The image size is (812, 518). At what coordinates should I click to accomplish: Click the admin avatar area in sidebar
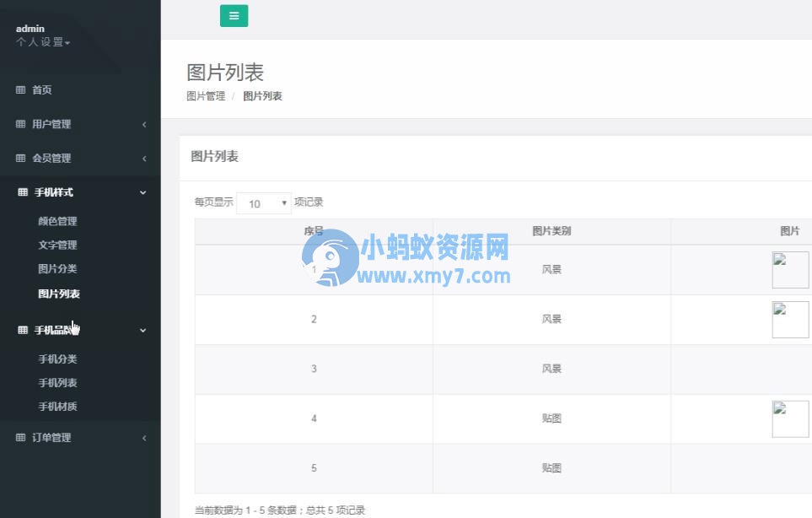pyautogui.click(x=30, y=28)
